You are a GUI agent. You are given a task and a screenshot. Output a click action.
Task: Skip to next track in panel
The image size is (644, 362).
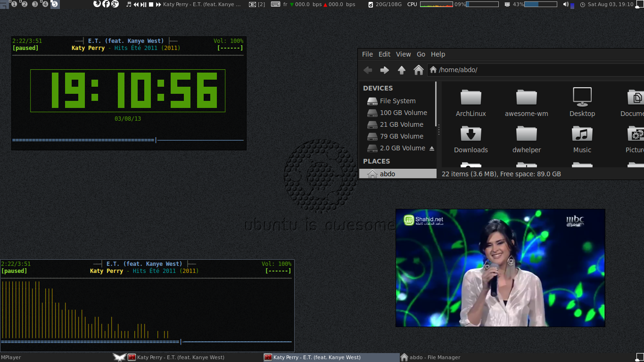pos(158,4)
